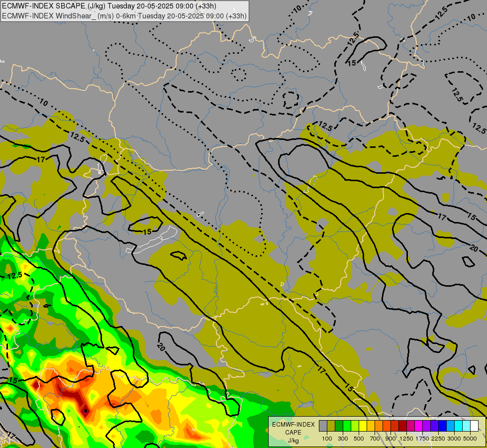This screenshot has width=487, height=448.
Task: Select the pure blue legend swatch
Action: coord(443,426)
